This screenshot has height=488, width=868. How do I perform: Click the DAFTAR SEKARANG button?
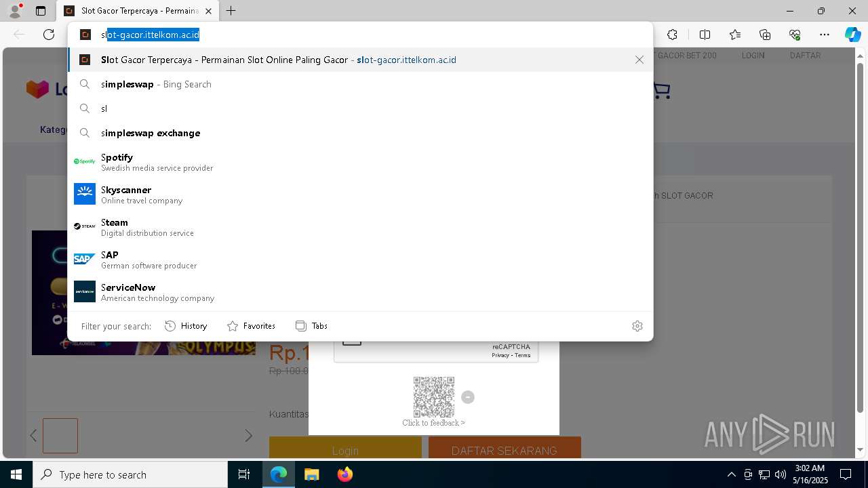coord(505,447)
